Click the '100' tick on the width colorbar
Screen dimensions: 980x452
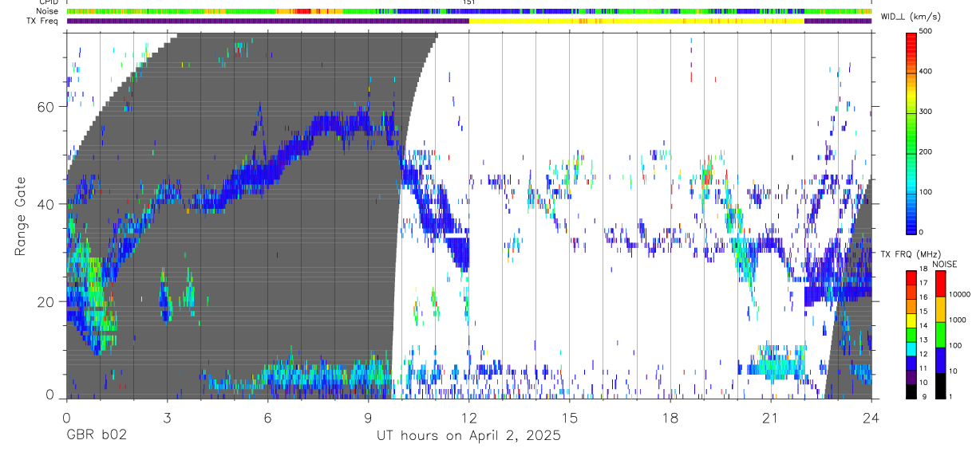(x=927, y=193)
